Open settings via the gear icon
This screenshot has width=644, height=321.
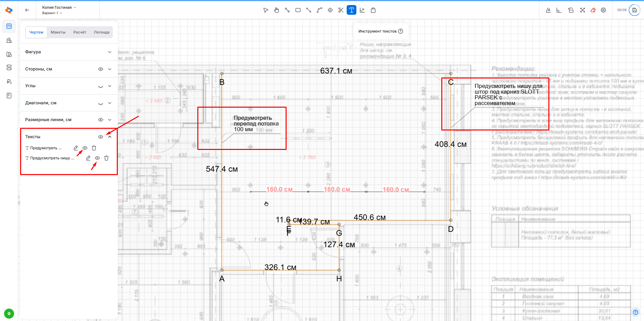click(x=603, y=10)
